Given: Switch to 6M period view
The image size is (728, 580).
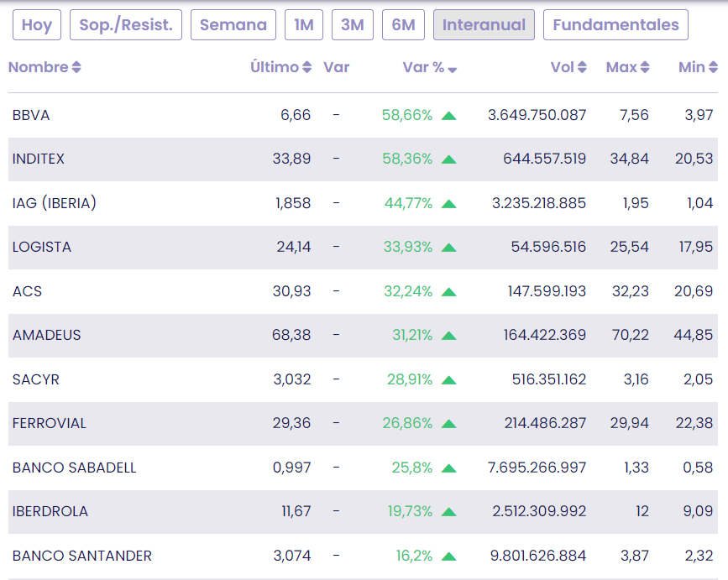Looking at the screenshot, I should pos(403,25).
